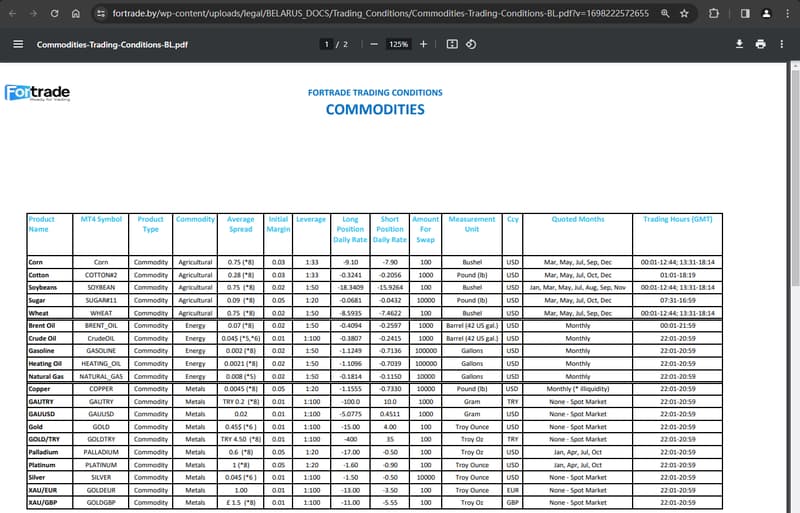Zoom in the PDF document
Image resolution: width=800 pixels, height=513 pixels.
coord(423,44)
